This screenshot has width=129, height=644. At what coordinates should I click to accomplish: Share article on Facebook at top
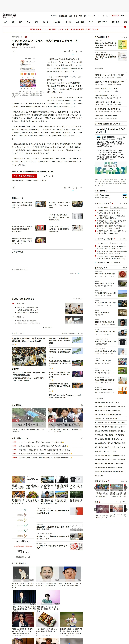[69, 52]
